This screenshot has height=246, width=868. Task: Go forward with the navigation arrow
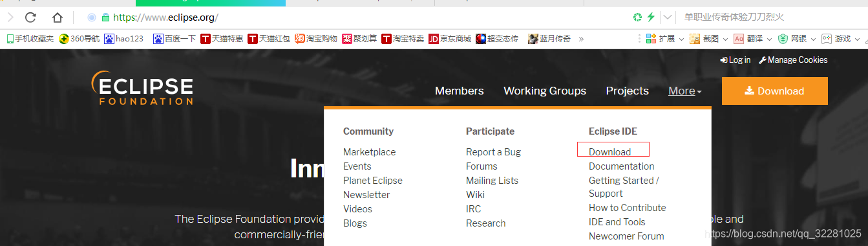coord(10,17)
